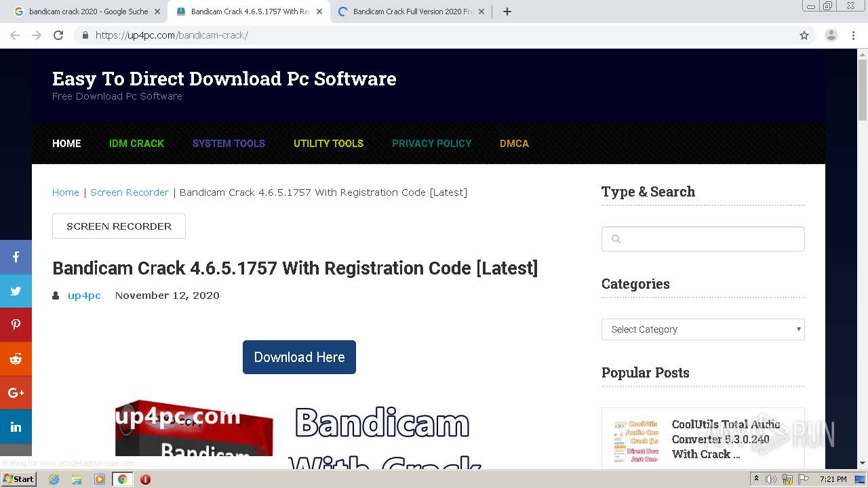Click search magnifier in Type & Search box

coord(616,239)
